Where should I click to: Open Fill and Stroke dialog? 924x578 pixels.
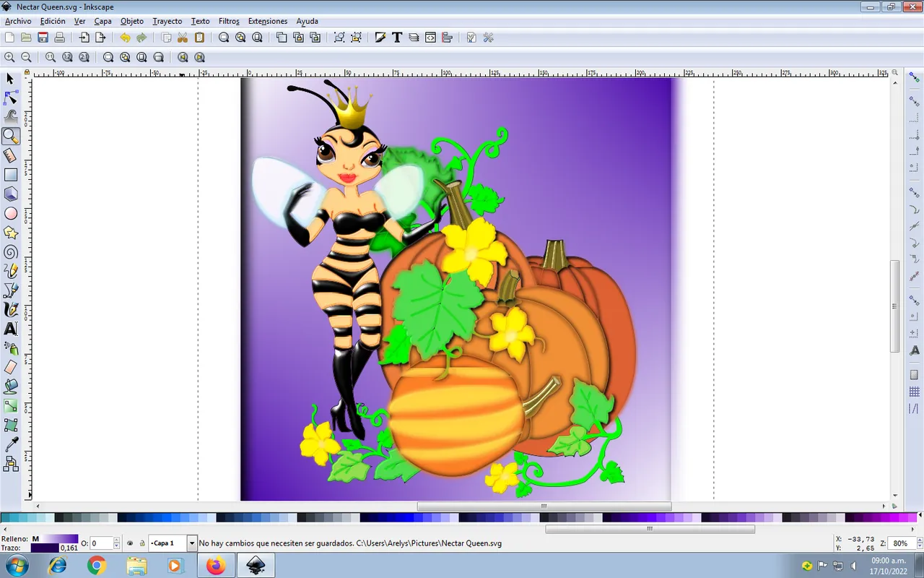380,38
